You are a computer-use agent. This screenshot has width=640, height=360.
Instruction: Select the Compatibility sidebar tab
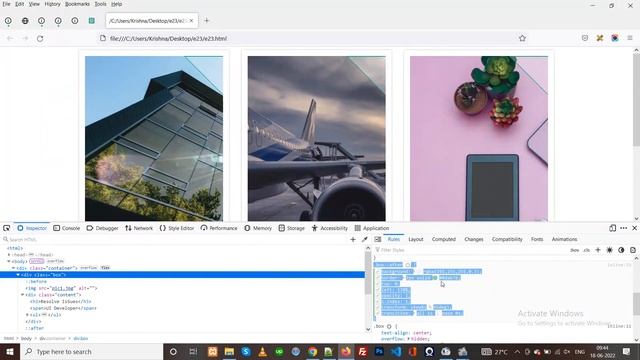coord(507,239)
